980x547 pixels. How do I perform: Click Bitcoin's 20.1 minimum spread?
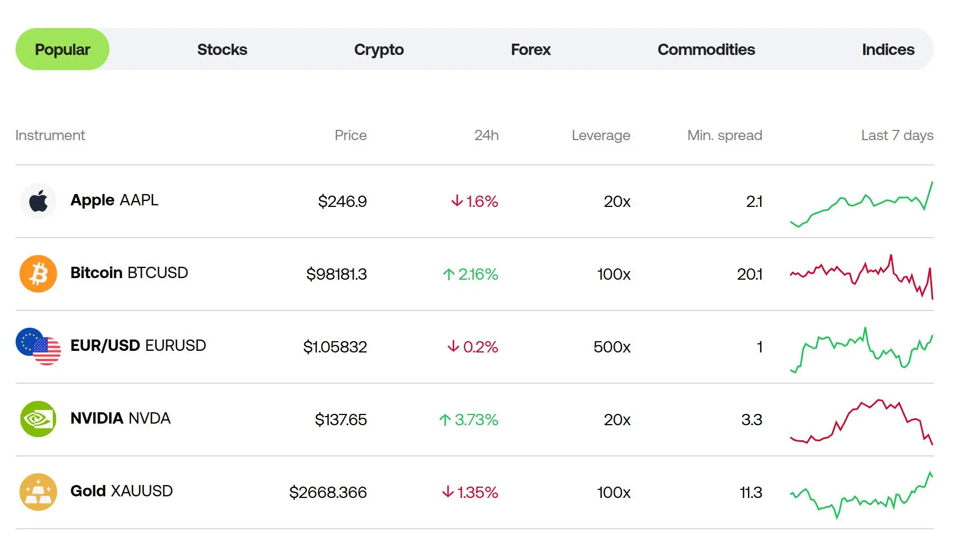(x=750, y=274)
